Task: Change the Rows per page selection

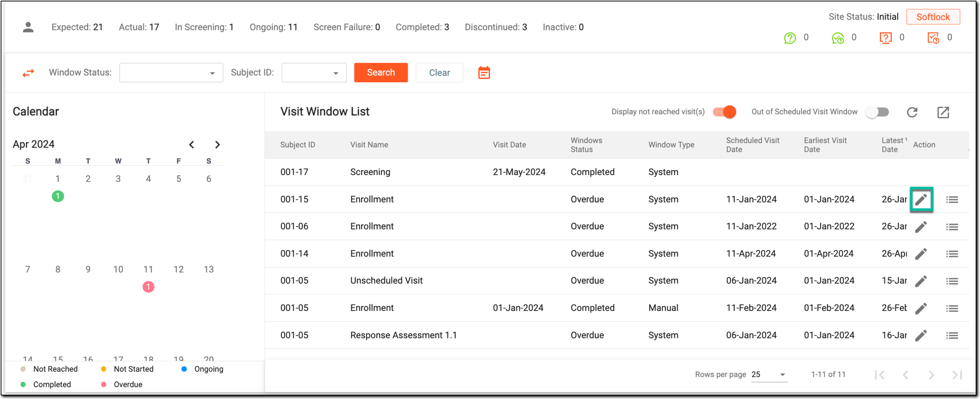Action: [769, 375]
